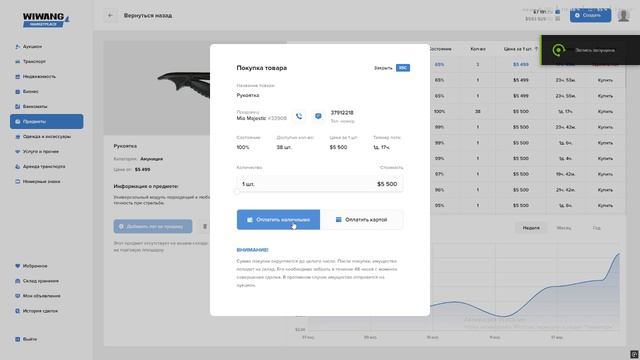
Task: Open the Аукцион section in sidebar
Action: pyautogui.click(x=29, y=47)
